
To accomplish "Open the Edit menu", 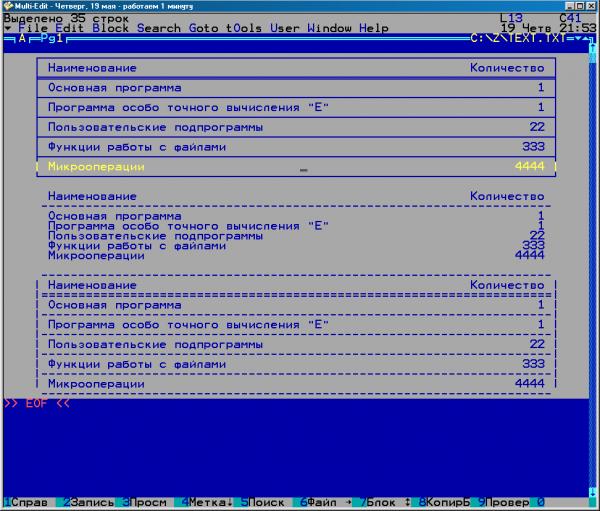I will tap(70, 28).
